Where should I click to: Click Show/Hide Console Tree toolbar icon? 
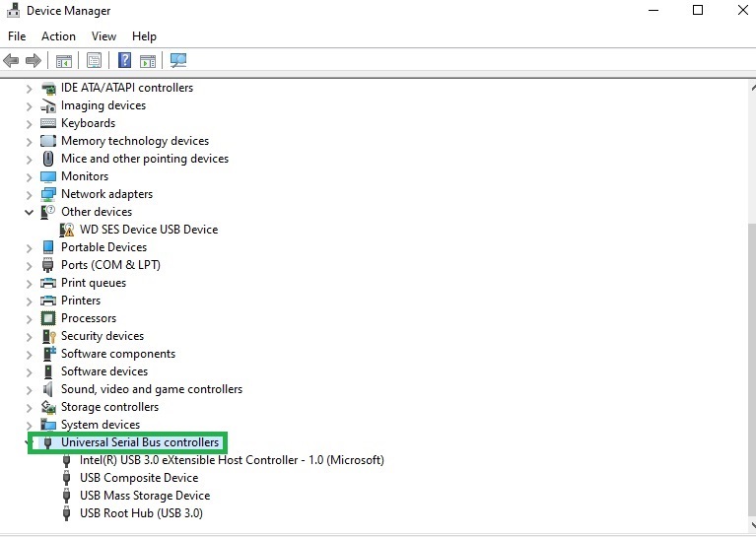pyautogui.click(x=64, y=61)
